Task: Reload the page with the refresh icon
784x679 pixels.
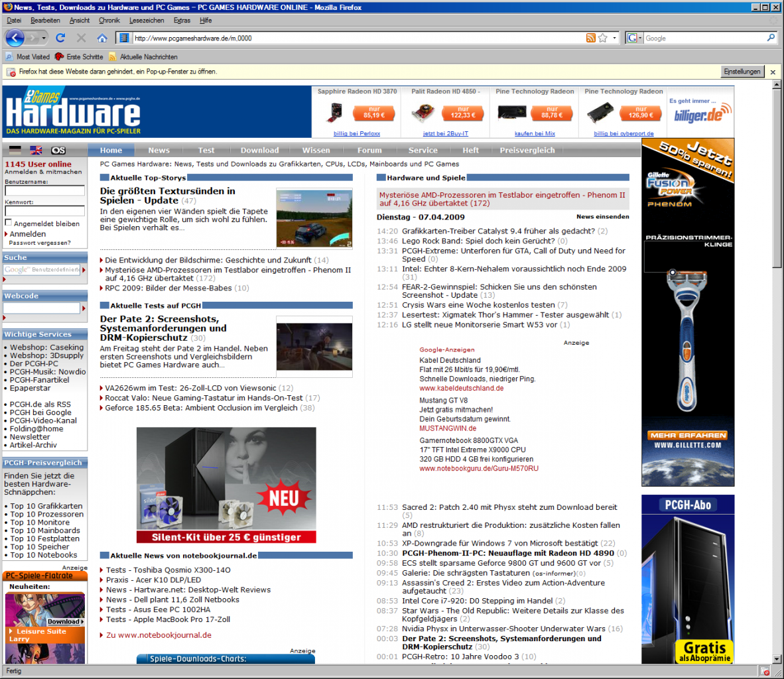Action: coord(60,38)
